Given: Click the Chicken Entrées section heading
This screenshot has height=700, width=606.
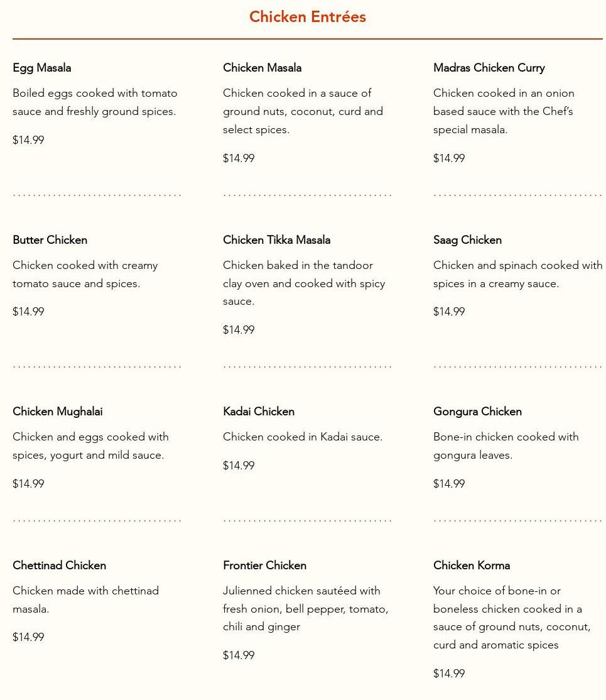Looking at the screenshot, I should pos(307,17).
